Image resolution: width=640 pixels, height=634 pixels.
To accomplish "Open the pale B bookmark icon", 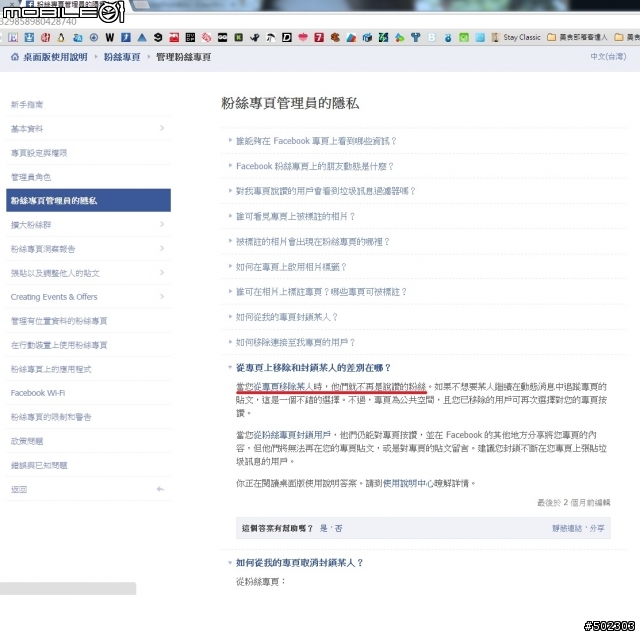I will coord(431,38).
